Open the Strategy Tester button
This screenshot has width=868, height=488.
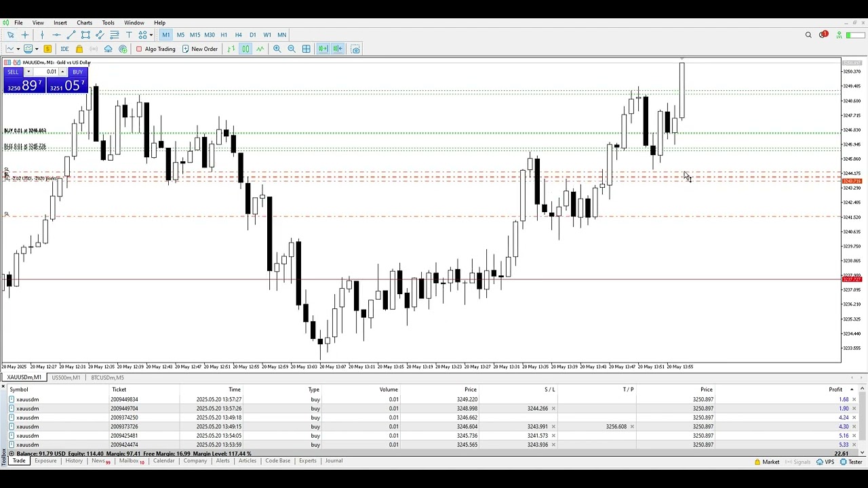(852, 462)
